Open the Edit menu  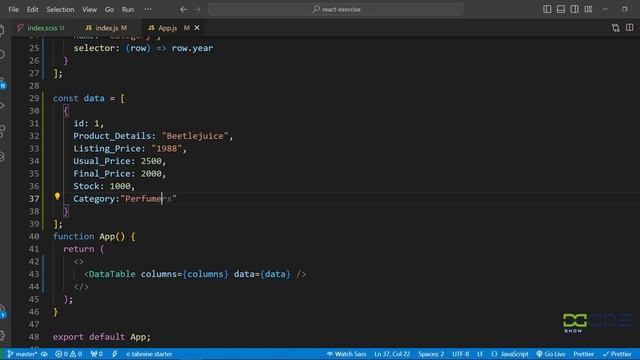[x=33, y=9]
